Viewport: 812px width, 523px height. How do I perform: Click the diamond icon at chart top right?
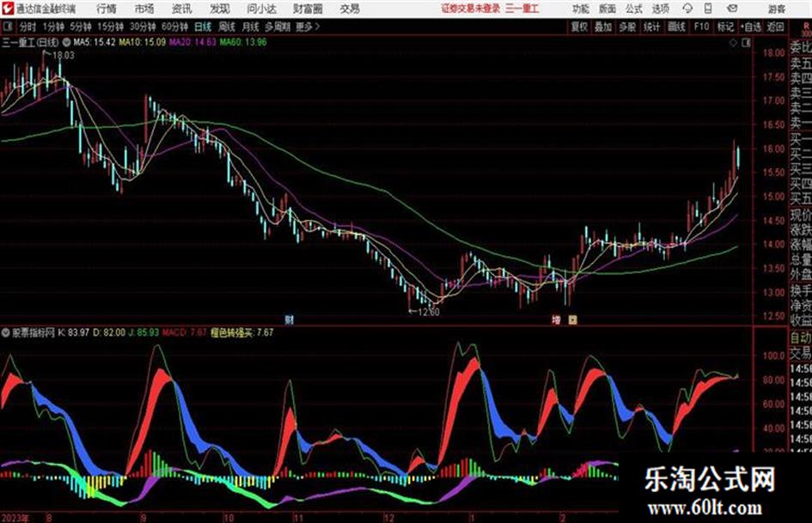[x=733, y=43]
